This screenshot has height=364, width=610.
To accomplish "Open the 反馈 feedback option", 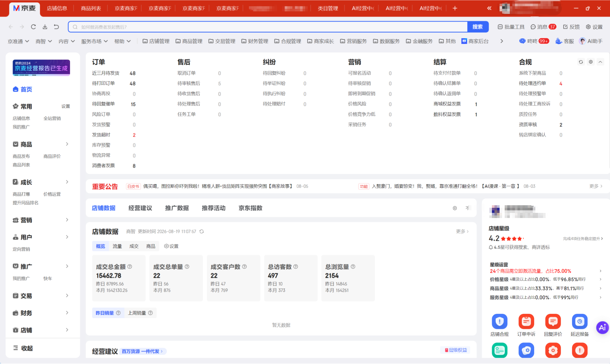I will 571,27.
